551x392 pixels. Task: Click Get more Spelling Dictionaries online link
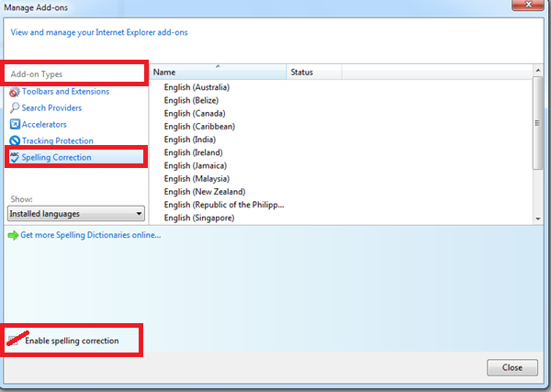[x=91, y=235]
